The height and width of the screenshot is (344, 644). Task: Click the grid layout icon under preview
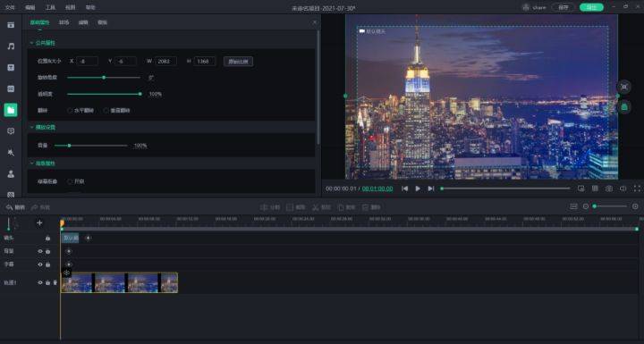595,189
